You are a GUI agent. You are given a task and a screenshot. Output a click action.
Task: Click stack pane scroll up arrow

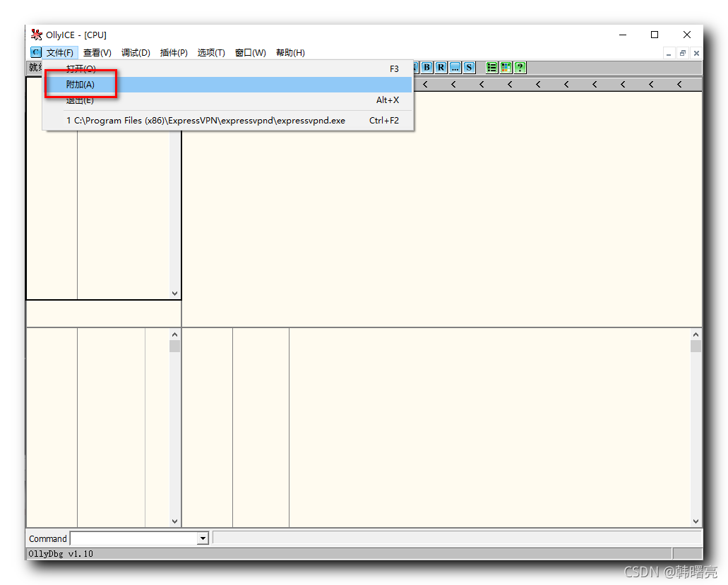coord(696,334)
